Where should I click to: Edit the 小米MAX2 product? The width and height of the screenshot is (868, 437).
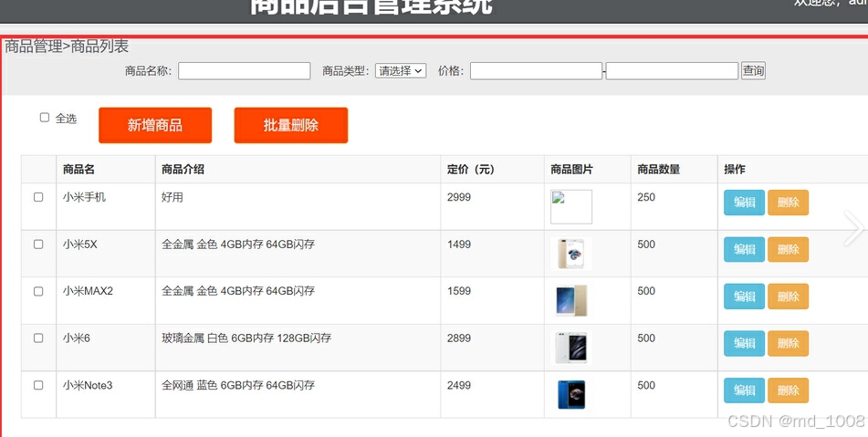click(x=744, y=297)
